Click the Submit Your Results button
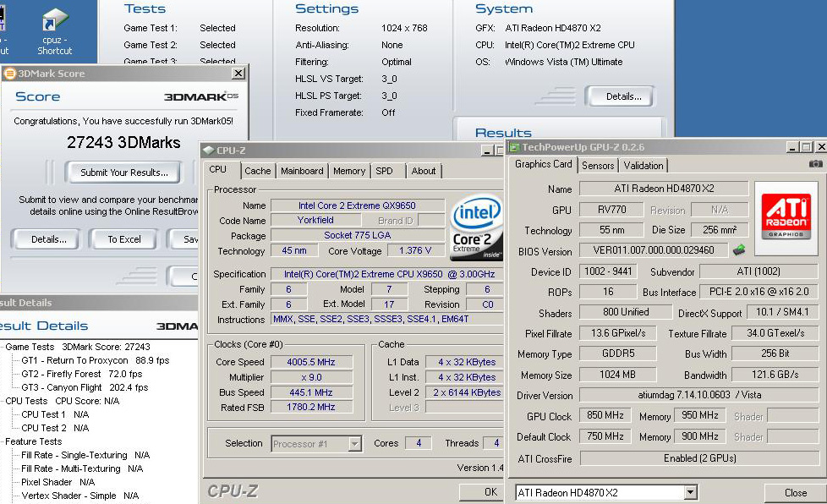This screenshot has width=827, height=504. (123, 173)
